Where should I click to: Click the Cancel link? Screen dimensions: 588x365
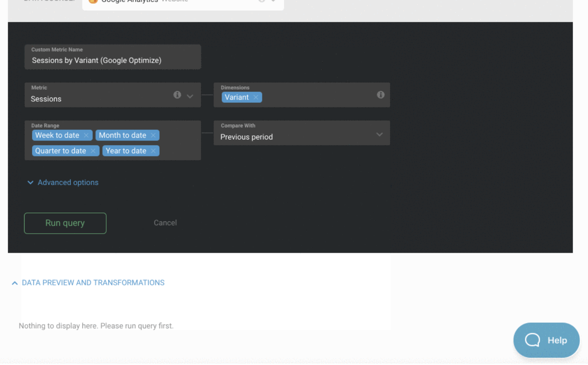tap(165, 223)
